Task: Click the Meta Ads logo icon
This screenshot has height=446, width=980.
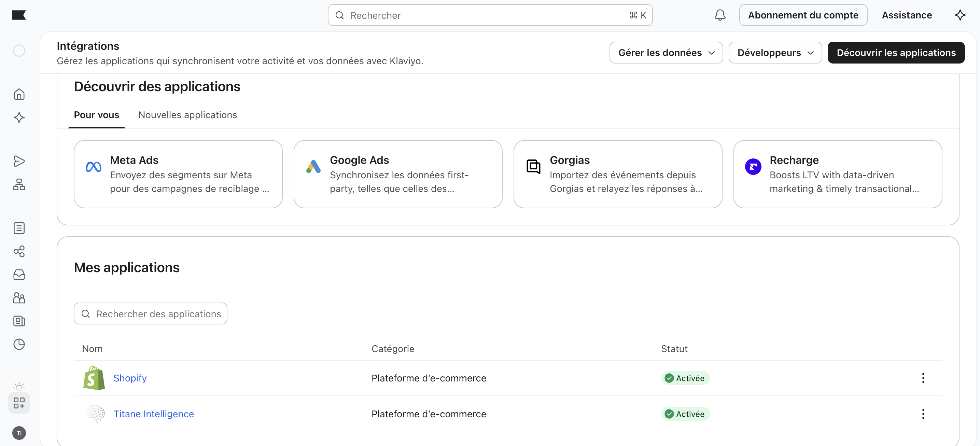Action: click(94, 167)
